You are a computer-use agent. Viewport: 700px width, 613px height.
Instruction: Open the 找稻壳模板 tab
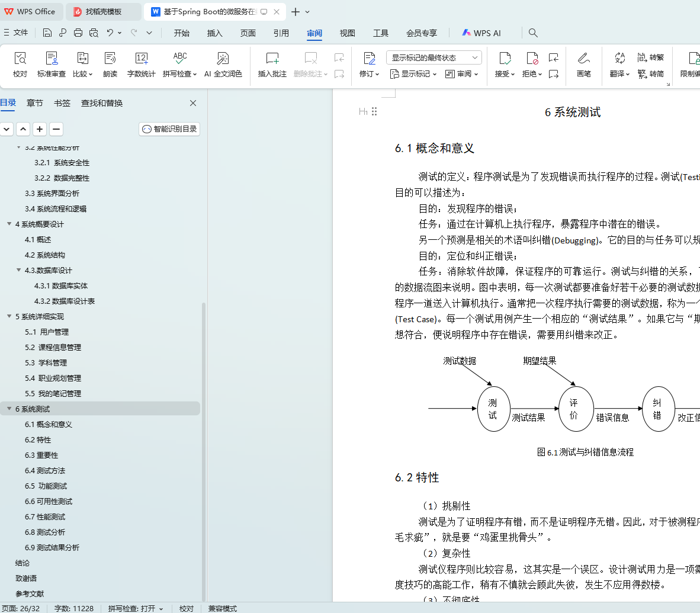tap(104, 12)
